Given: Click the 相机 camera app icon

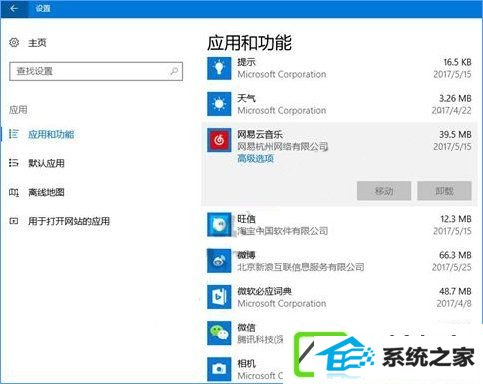Looking at the screenshot, I should point(219,369).
